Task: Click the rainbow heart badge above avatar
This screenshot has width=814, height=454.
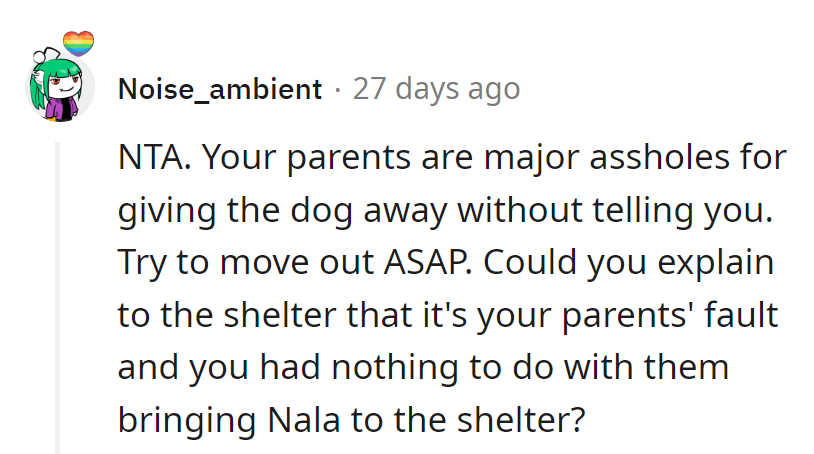Action: click(x=77, y=45)
